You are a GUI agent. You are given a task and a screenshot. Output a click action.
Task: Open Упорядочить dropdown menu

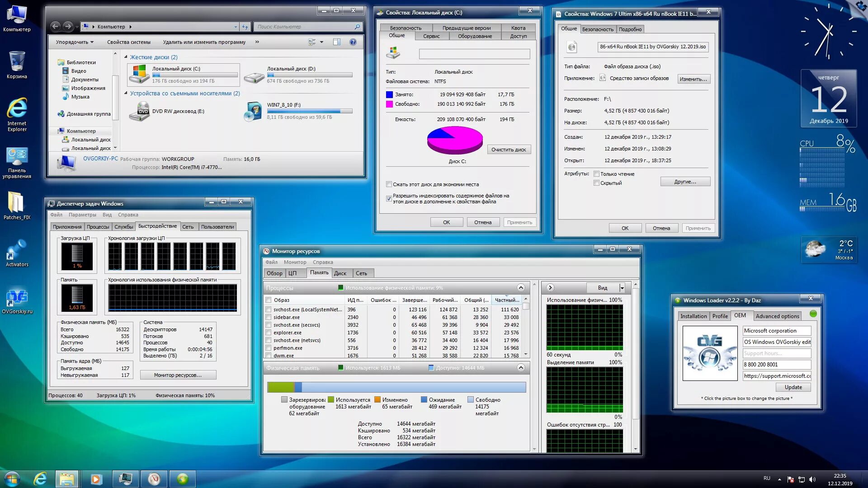(75, 42)
